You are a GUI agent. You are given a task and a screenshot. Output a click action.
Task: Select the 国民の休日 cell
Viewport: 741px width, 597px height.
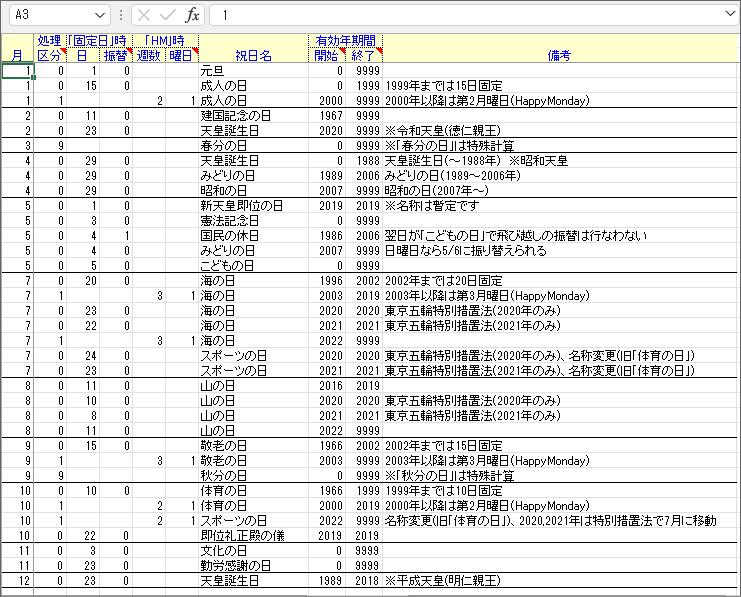(253, 236)
